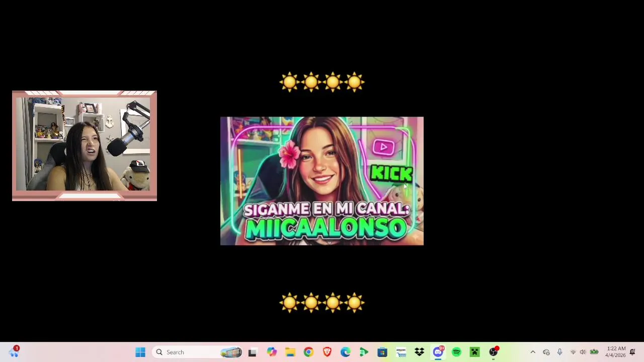Open OBS Studio from the taskbar
The width and height of the screenshot is (644, 362).
tap(494, 352)
